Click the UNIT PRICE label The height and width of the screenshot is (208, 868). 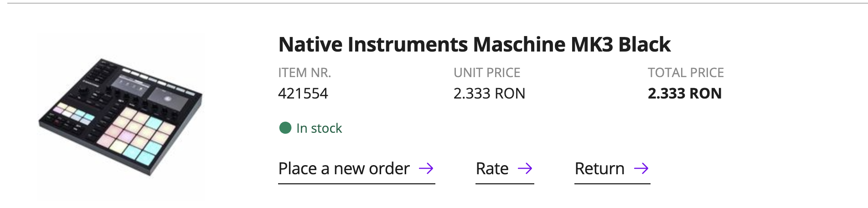tap(486, 73)
